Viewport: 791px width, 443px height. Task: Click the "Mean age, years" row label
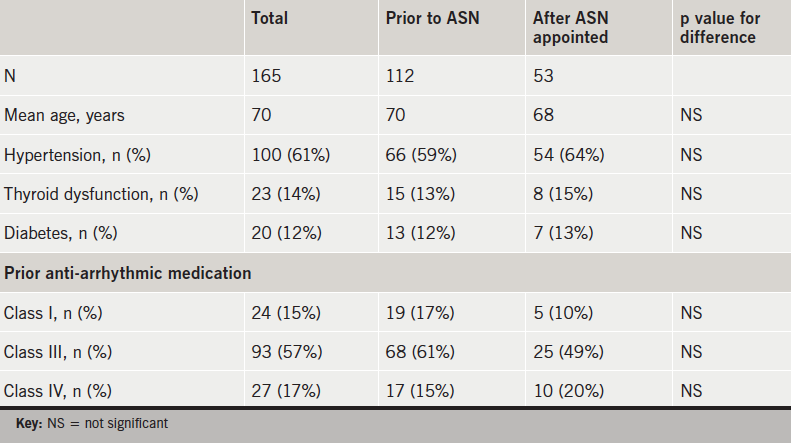click(64, 115)
